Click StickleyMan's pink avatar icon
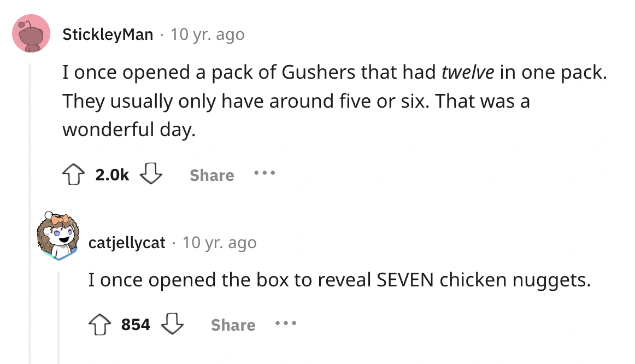Screen dimensions: 635x364 (31, 34)
